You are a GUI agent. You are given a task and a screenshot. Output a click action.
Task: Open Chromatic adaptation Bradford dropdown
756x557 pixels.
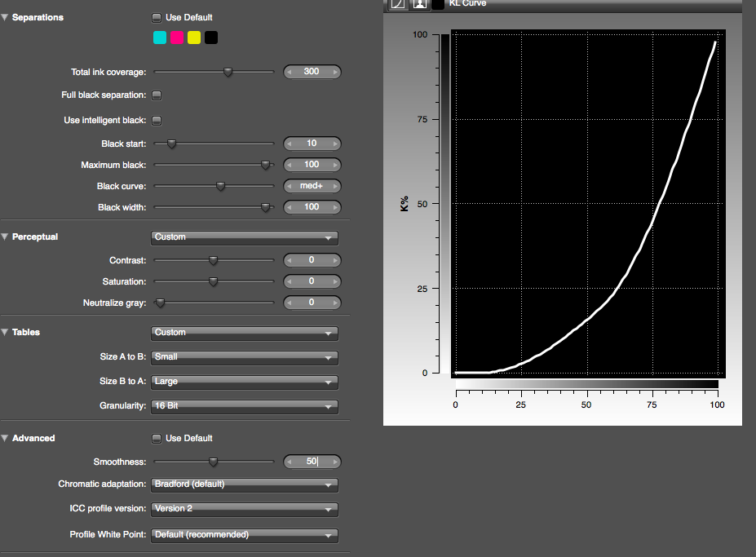coord(245,484)
